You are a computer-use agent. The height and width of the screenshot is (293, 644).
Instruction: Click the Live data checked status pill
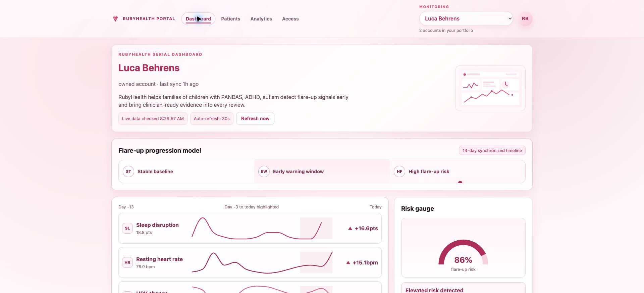[x=153, y=118]
